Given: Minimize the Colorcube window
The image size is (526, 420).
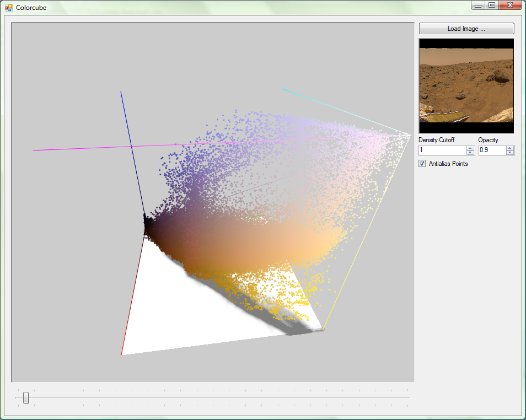Looking at the screenshot, I should 478,6.
